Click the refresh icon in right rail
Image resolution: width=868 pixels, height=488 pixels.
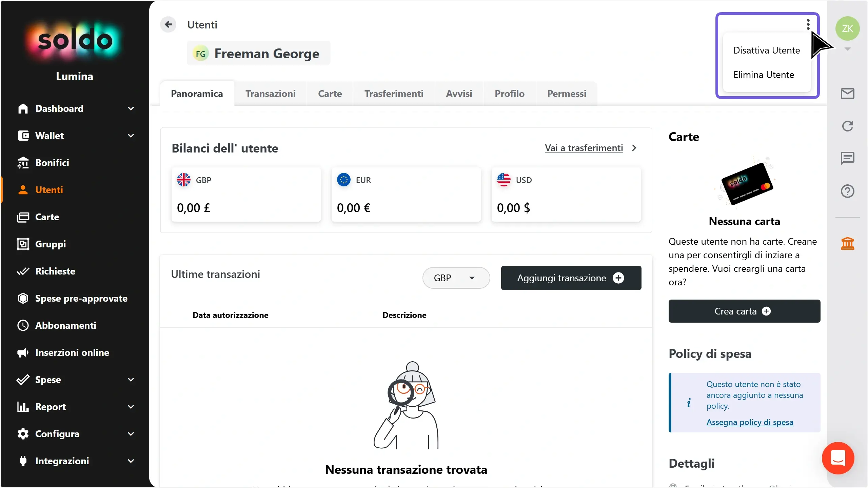click(847, 126)
